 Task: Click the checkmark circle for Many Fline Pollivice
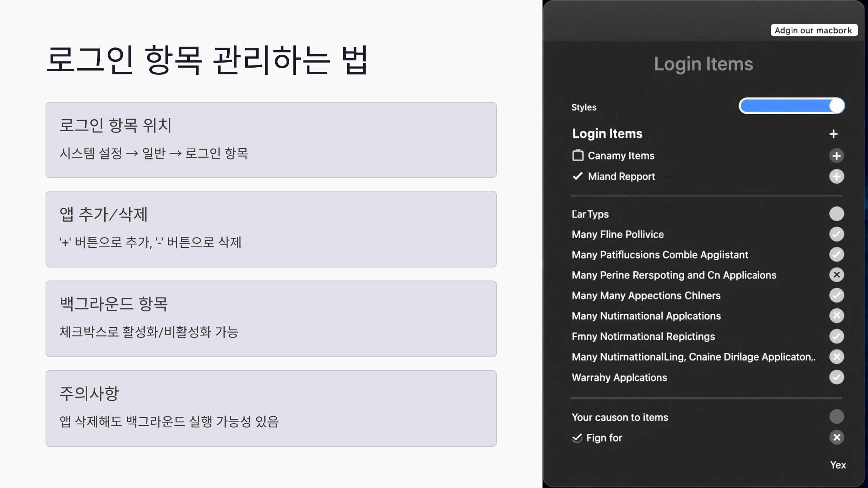[836, 234]
